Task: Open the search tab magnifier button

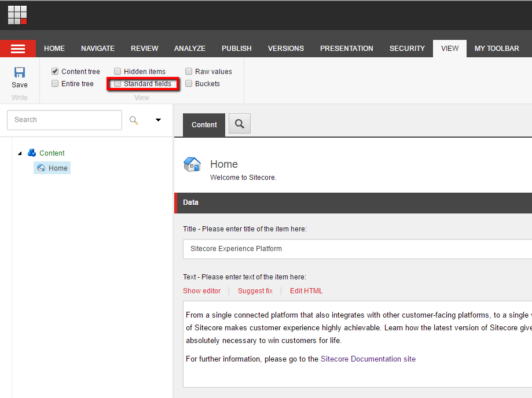Action: [240, 124]
